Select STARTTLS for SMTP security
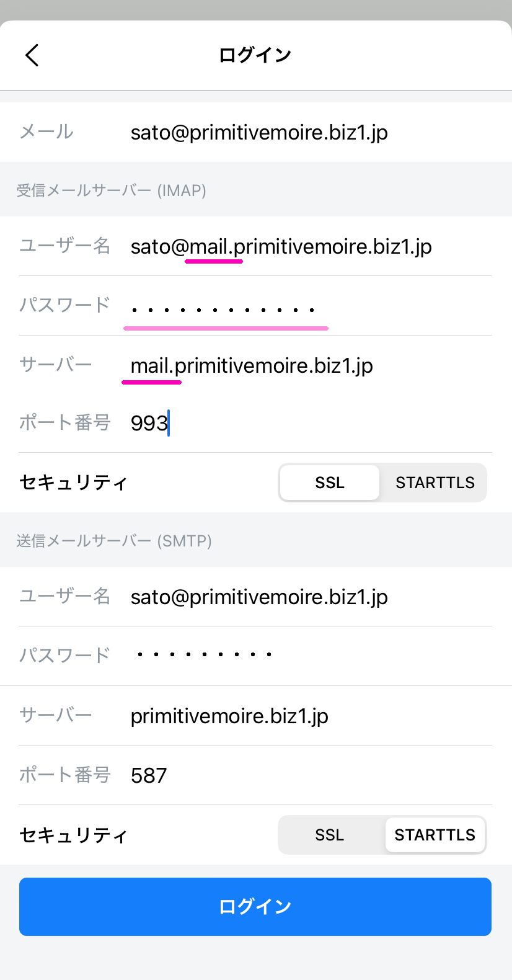This screenshot has width=512, height=980. [435, 835]
